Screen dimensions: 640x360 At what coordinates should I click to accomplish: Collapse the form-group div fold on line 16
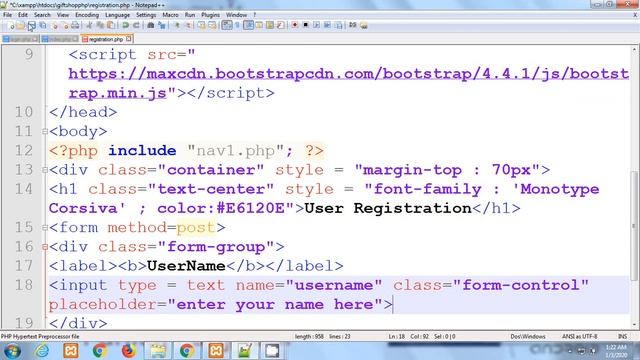pyautogui.click(x=45, y=247)
